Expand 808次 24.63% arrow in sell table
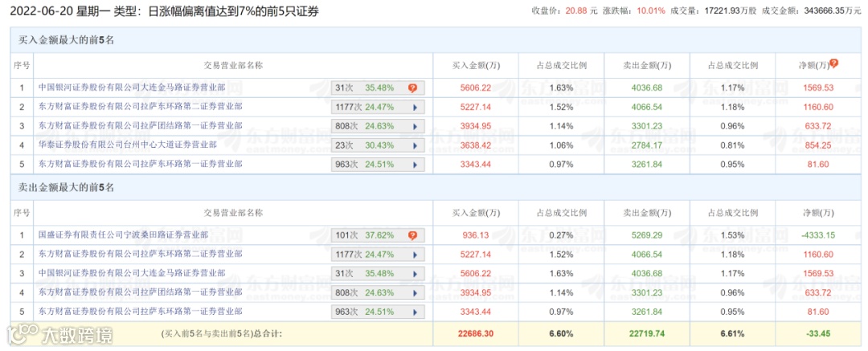 (415, 293)
